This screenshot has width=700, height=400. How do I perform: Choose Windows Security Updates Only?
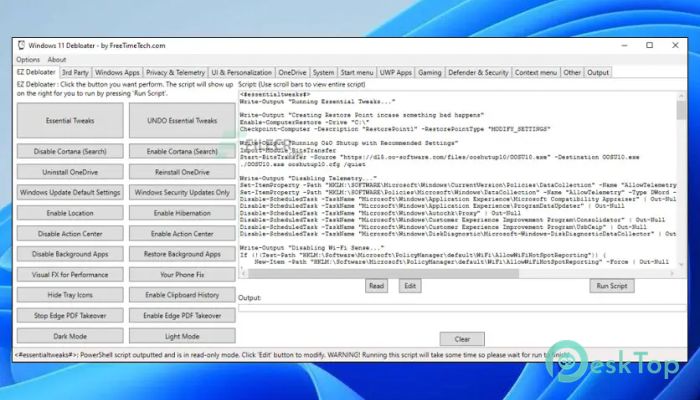(182, 192)
